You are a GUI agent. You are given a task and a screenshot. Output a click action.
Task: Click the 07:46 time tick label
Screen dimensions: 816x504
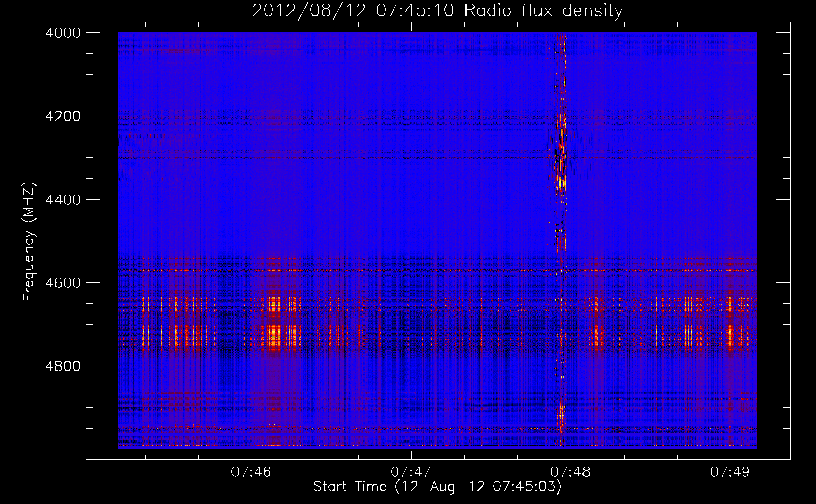pyautogui.click(x=251, y=472)
